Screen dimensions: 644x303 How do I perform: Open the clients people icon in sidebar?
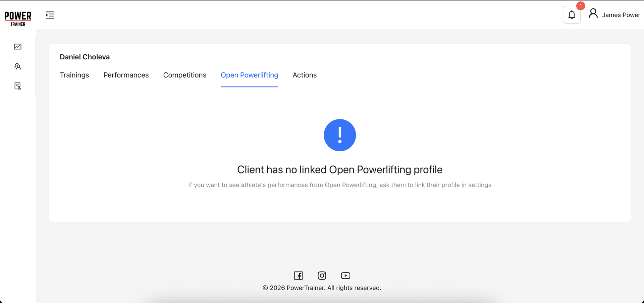[18, 66]
